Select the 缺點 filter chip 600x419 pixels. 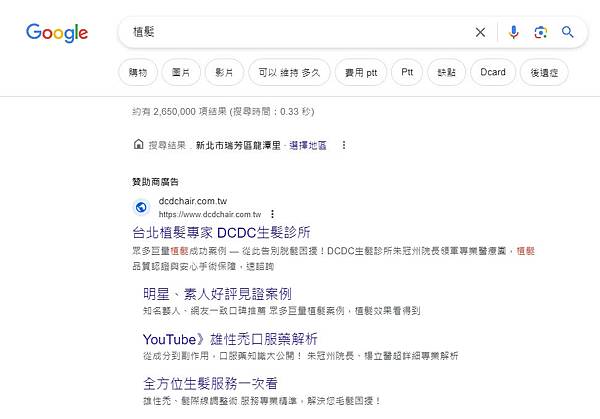[447, 72]
